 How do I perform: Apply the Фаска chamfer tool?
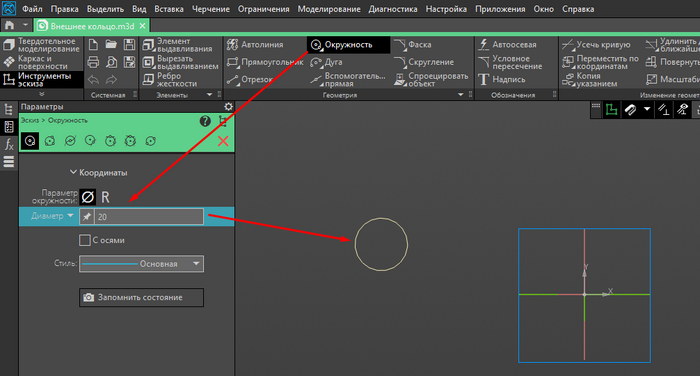point(413,45)
